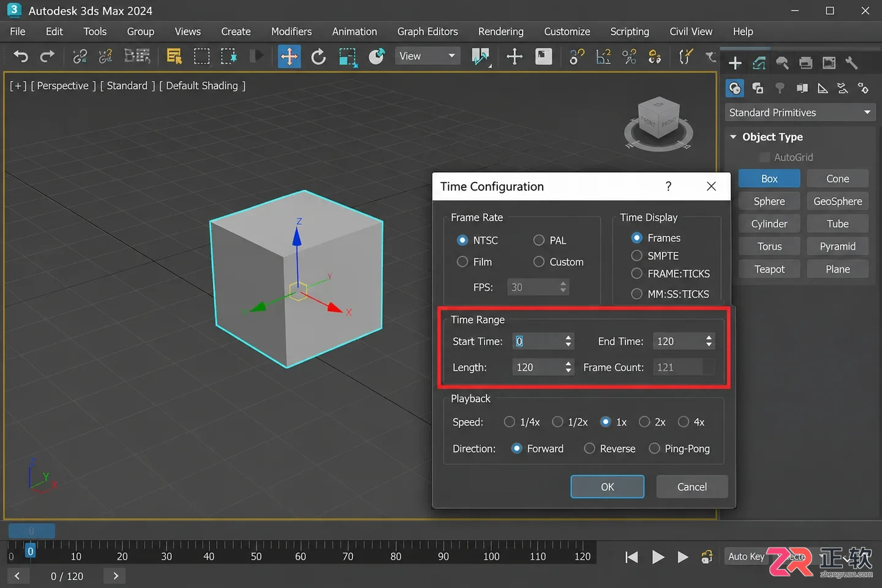Set playback direction to Ping-Pong

[x=679, y=448]
